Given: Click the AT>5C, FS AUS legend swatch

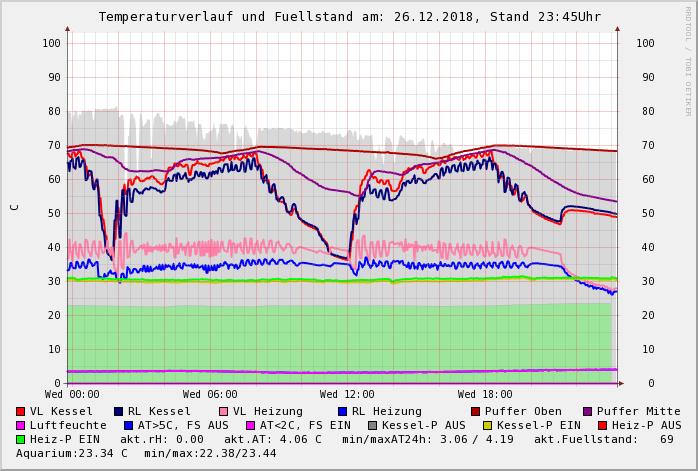Looking at the screenshot, I should tap(128, 425).
